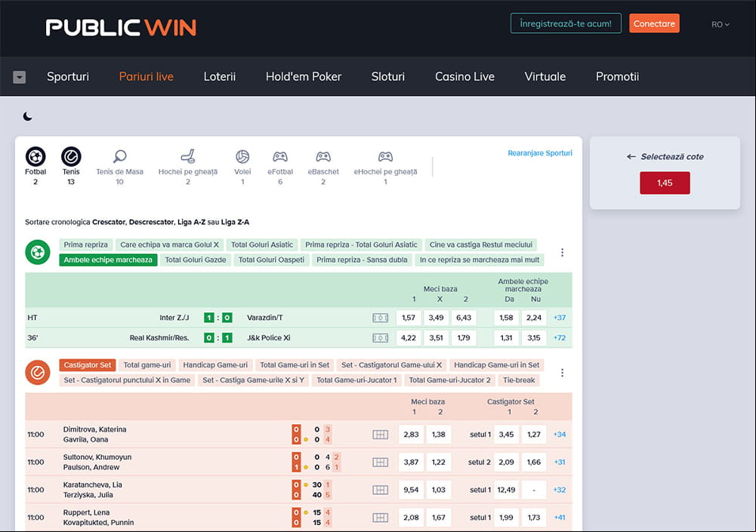This screenshot has height=532, width=756.
Task: Select Ambele echipe marcheaza market tab
Action: point(108,260)
